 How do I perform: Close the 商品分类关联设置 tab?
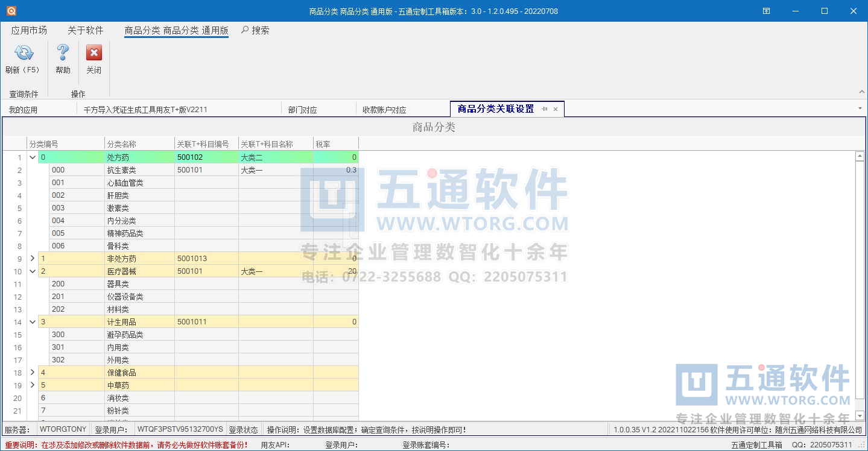556,109
